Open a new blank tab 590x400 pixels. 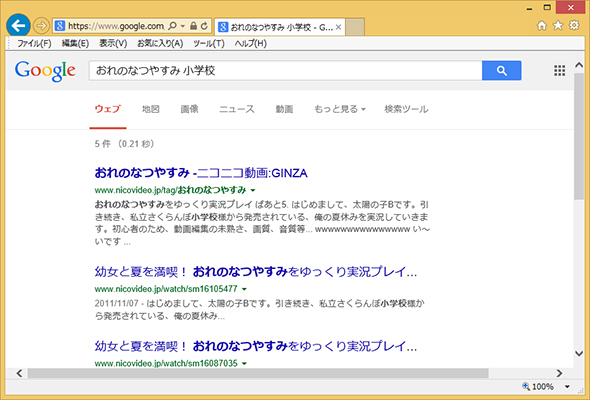pyautogui.click(x=355, y=27)
